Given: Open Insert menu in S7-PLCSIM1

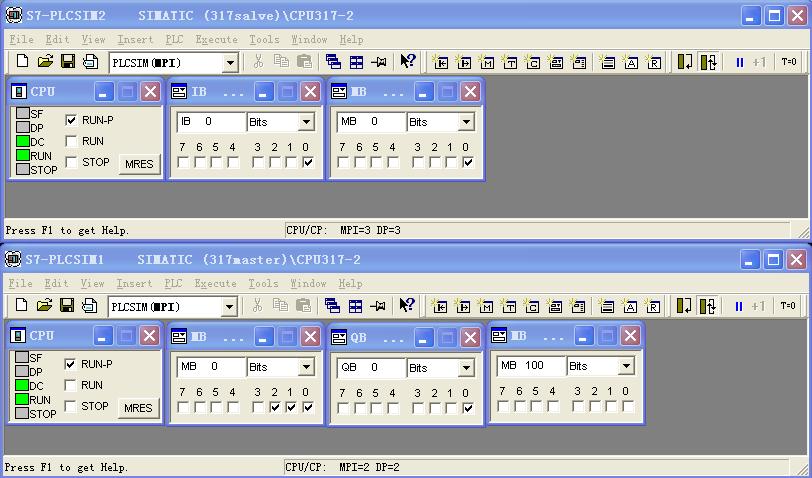Looking at the screenshot, I should tap(134, 283).
